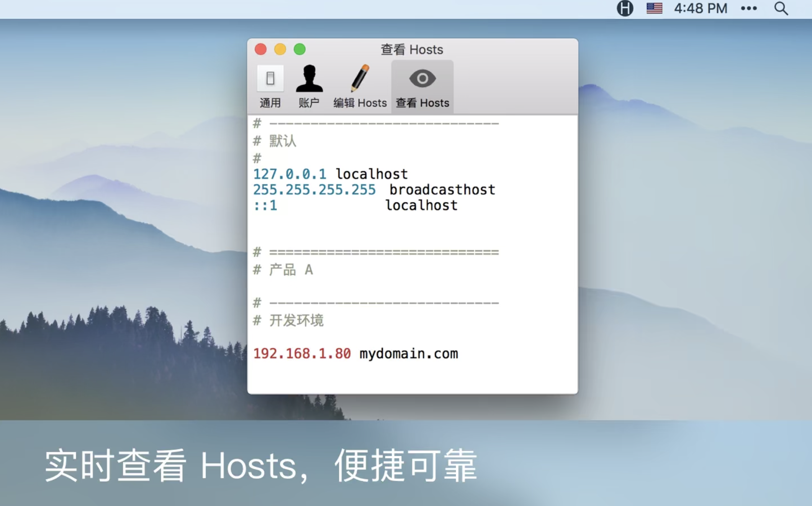This screenshot has width=812, height=506.
Task: Select the 查看 Hosts eye icon
Action: pyautogui.click(x=422, y=79)
